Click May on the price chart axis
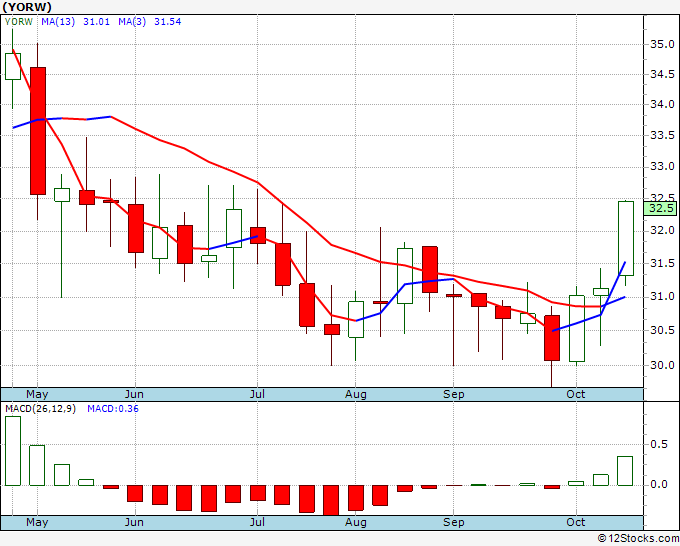Image resolution: width=680 pixels, height=546 pixels. pyautogui.click(x=37, y=394)
